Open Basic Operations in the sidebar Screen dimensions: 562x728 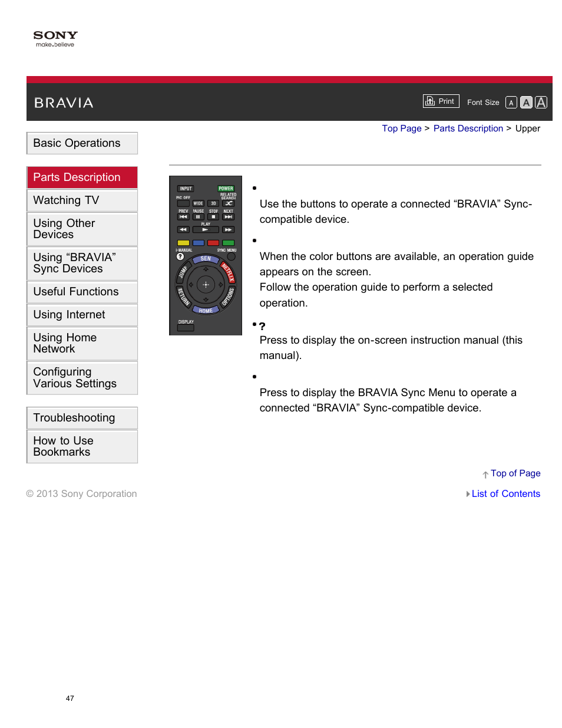82,143
